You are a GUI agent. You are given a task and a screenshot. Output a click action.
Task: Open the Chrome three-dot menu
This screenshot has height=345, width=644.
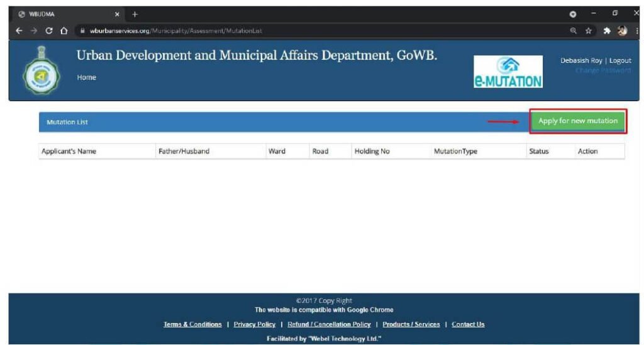click(636, 31)
